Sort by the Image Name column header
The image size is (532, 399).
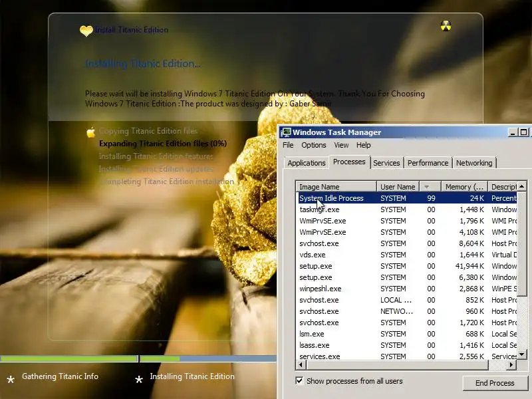point(336,187)
